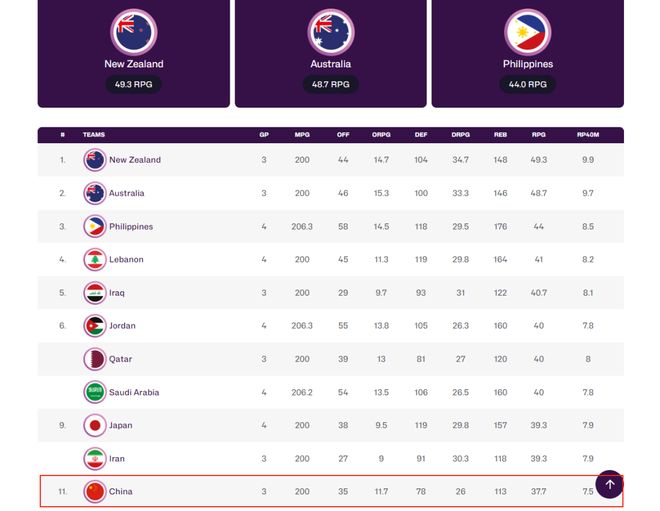Click New Zealand flag in top card
Image resolution: width=660 pixels, height=511 pixels.
134,32
